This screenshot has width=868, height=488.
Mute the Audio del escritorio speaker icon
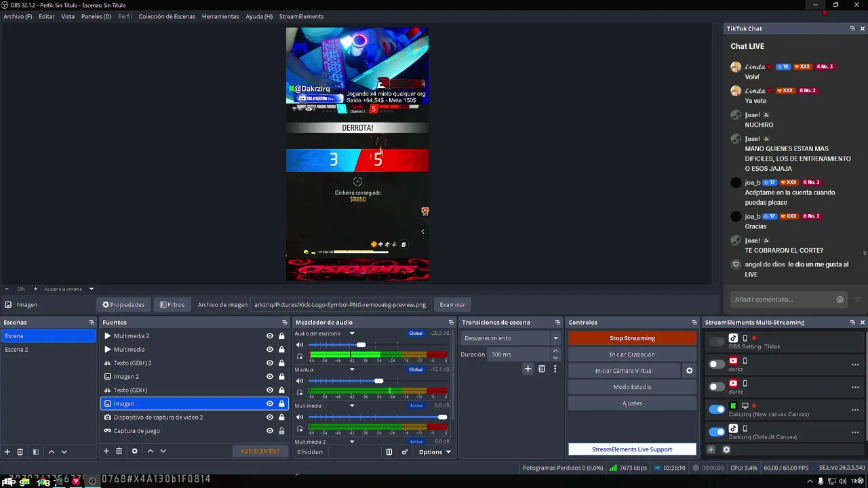[x=300, y=345]
